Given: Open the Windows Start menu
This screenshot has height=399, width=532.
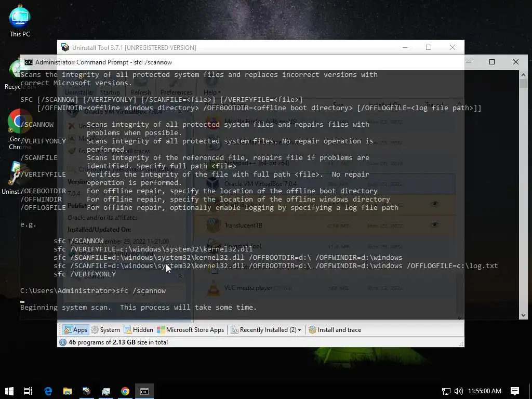Looking at the screenshot, I should pos(9,391).
